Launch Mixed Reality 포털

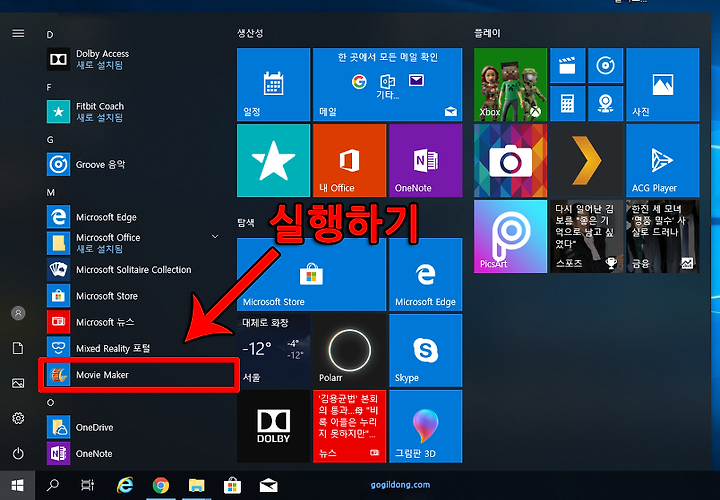point(133,348)
